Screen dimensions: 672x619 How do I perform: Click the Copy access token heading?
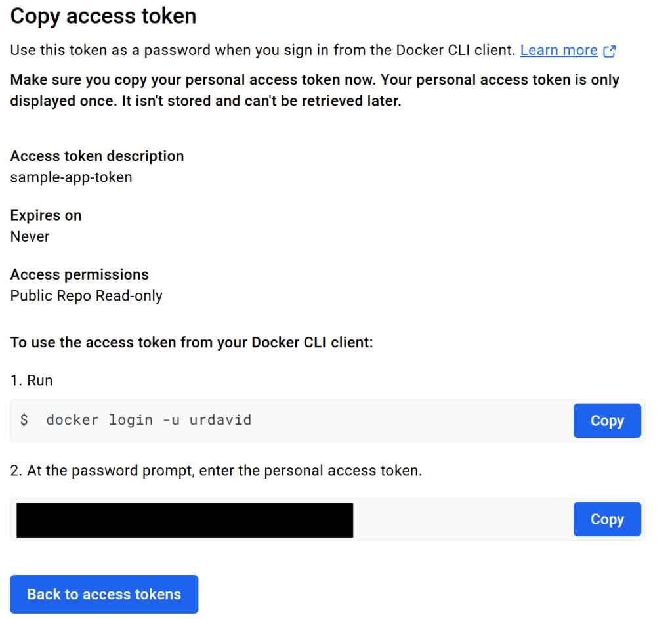[103, 16]
